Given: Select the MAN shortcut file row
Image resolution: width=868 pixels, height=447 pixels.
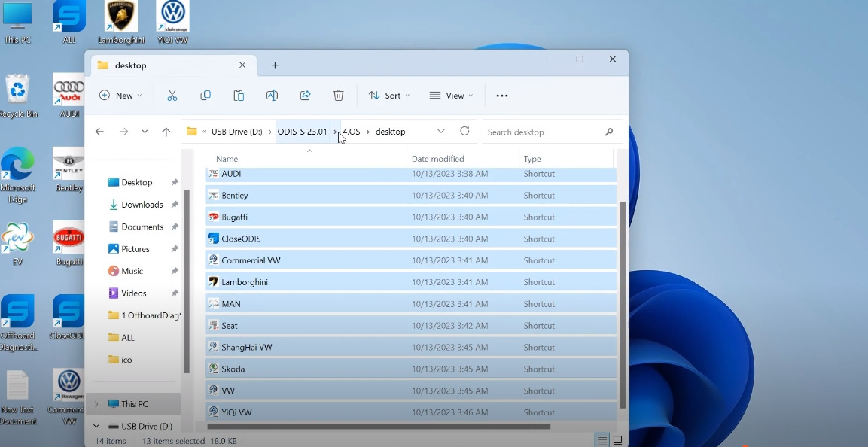Looking at the screenshot, I should pos(410,304).
